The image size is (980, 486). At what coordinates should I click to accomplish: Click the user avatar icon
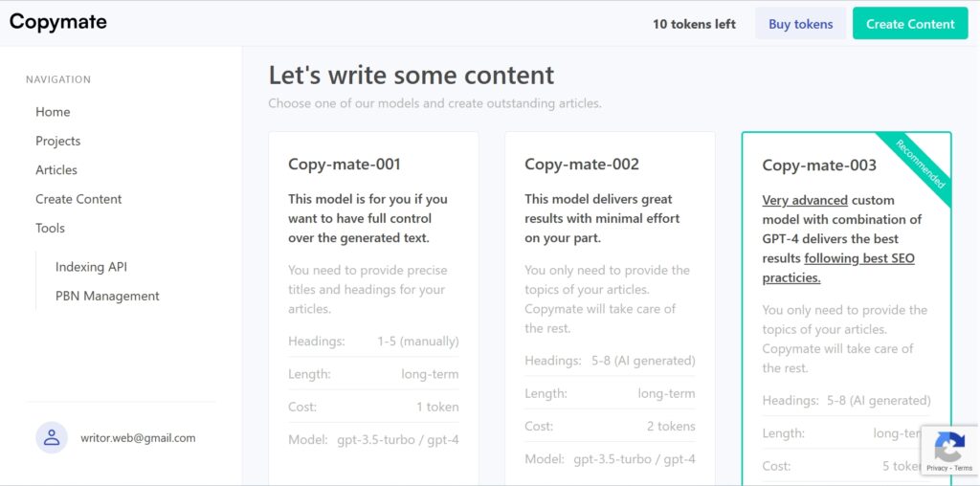(52, 437)
